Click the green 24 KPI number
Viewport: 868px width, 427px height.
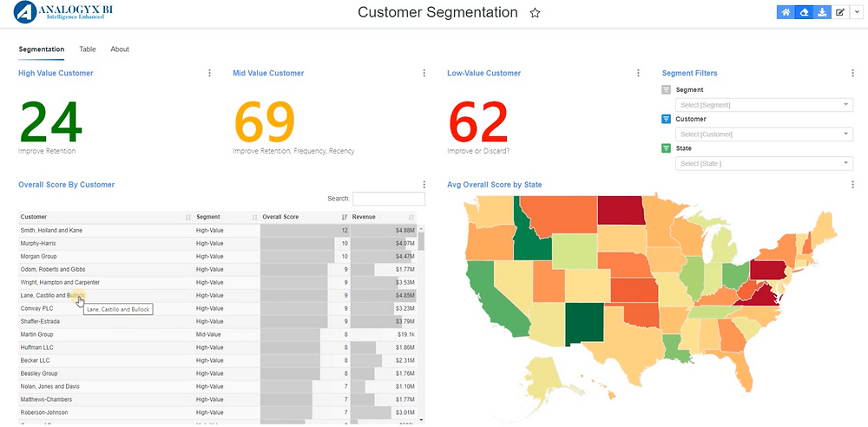(51, 123)
